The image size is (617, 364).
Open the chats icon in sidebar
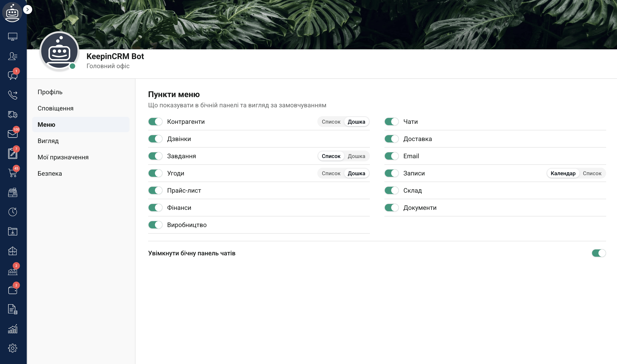(12, 75)
